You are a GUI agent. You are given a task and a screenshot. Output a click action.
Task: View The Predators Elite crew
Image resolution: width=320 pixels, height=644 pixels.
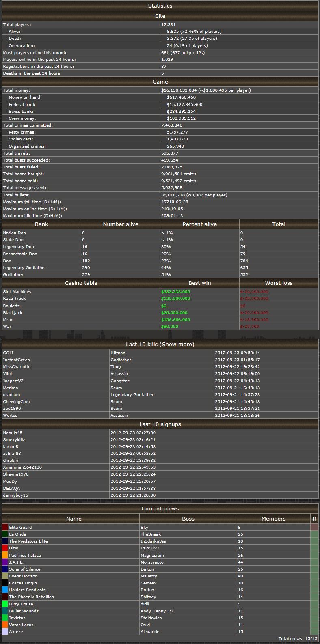[x=28, y=541]
